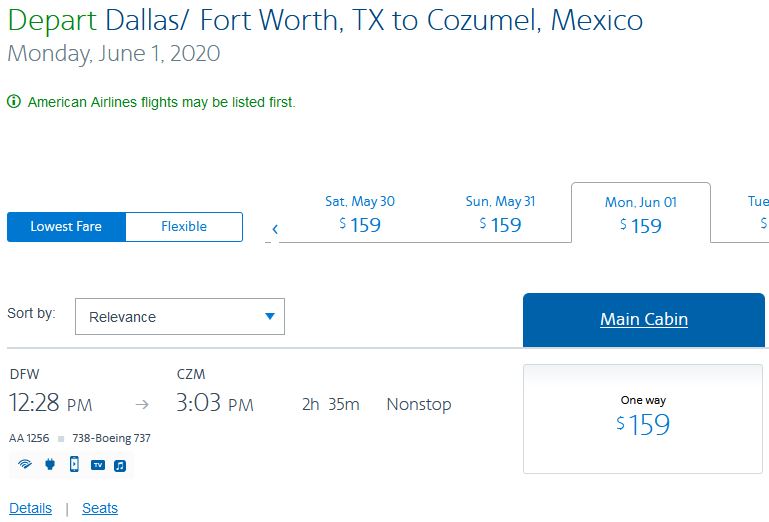Click the Wi-Fi amenity icon

25,464
